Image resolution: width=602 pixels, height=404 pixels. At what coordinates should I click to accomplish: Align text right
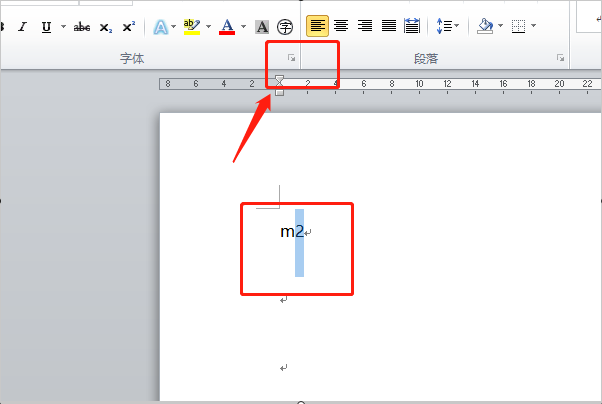pos(365,26)
